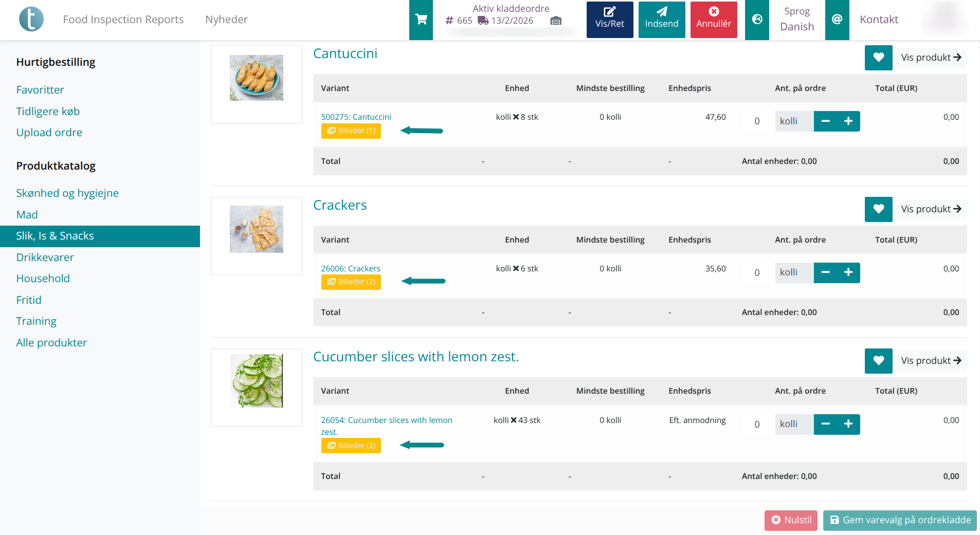This screenshot has height=535, width=980.
Task: Click the warehouse icon in active order header
Action: pos(556,22)
